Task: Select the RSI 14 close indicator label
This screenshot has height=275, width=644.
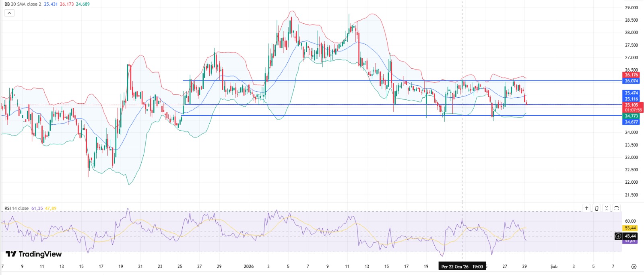Action: tap(17, 208)
